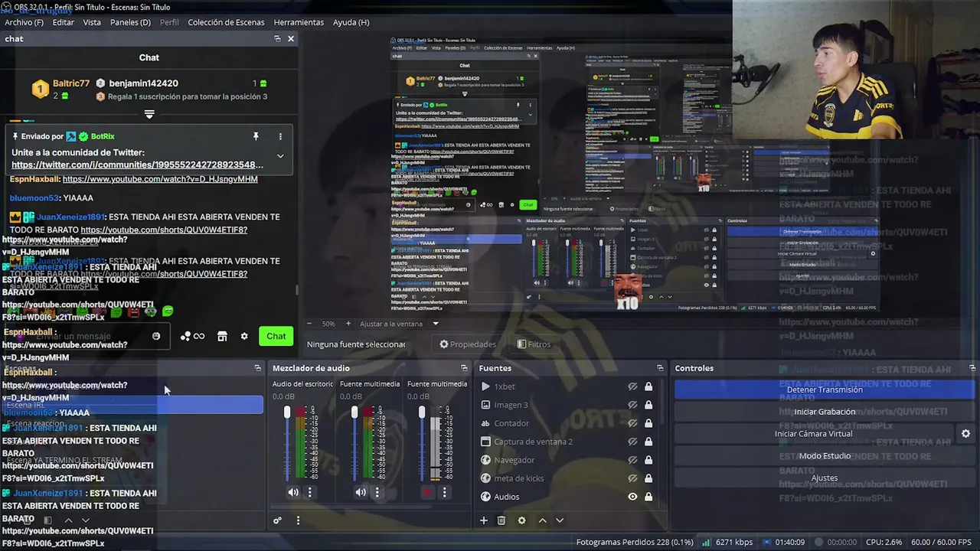Show the 1xbet source
This screenshot has height=551, width=980.
[x=632, y=386]
